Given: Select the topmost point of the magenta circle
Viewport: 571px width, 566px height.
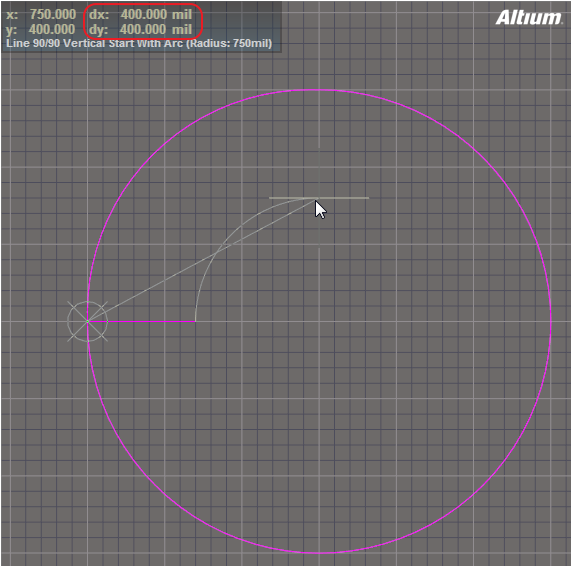Looking at the screenshot, I should pyautogui.click(x=319, y=90).
